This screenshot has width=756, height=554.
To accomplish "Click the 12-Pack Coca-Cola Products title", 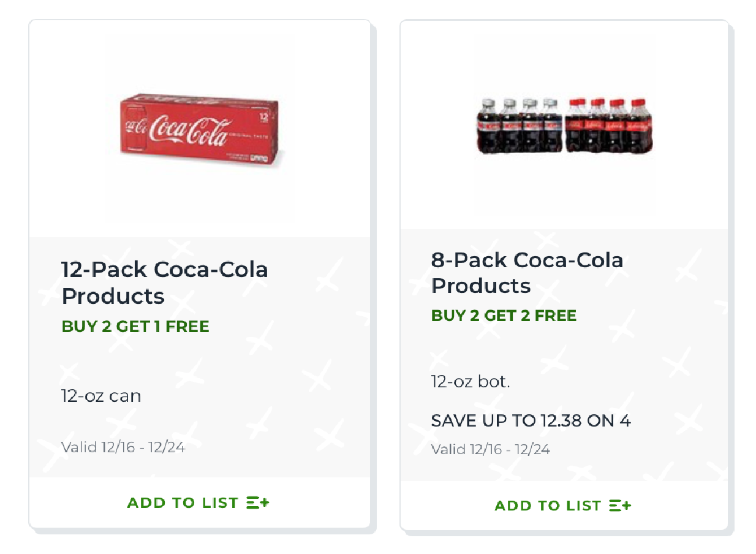I will pos(165,283).
